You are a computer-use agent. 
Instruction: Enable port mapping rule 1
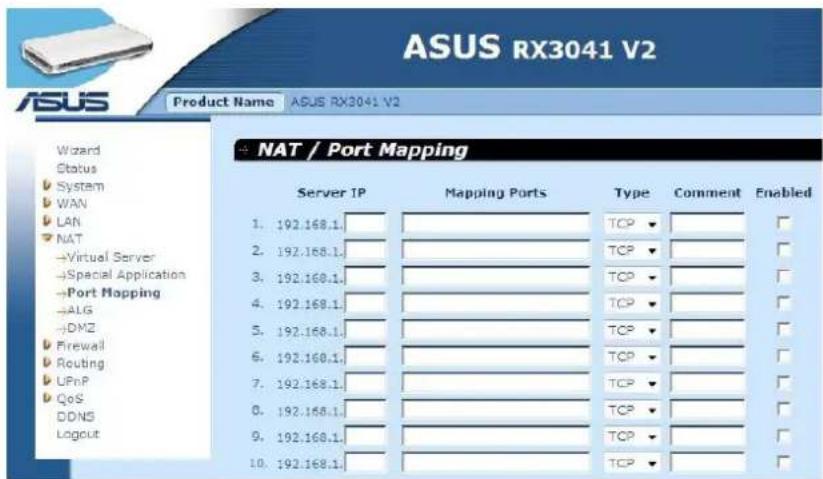(x=783, y=223)
